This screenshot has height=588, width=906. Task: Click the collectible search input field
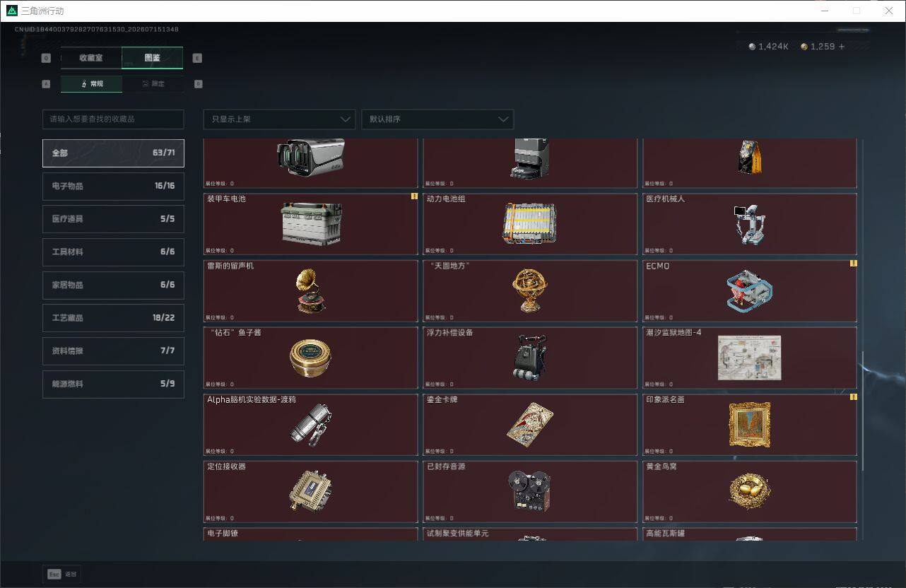pyautogui.click(x=113, y=119)
